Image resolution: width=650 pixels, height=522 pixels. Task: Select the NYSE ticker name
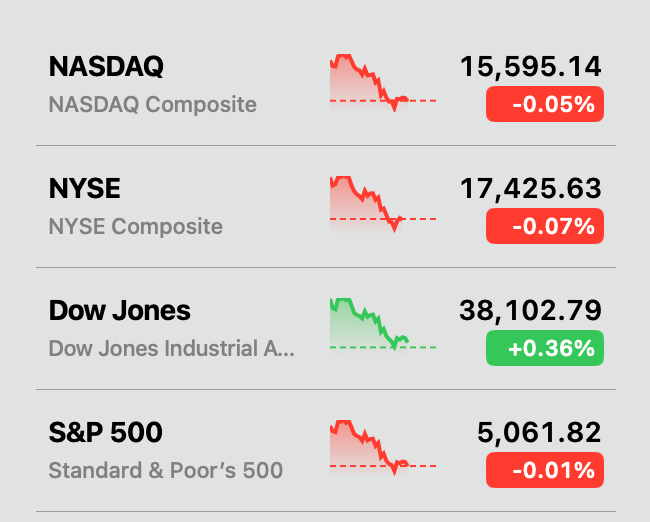click(84, 189)
